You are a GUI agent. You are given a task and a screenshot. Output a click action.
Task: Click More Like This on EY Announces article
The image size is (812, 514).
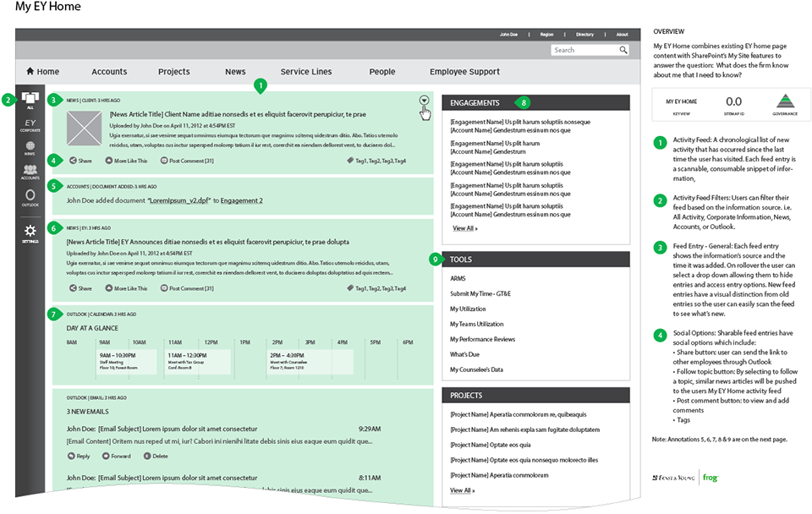click(126, 288)
